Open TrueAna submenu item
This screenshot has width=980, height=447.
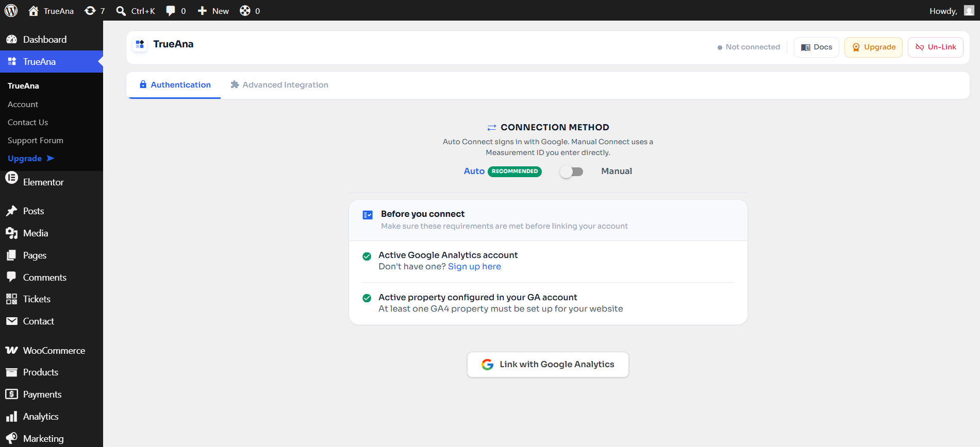click(x=23, y=86)
